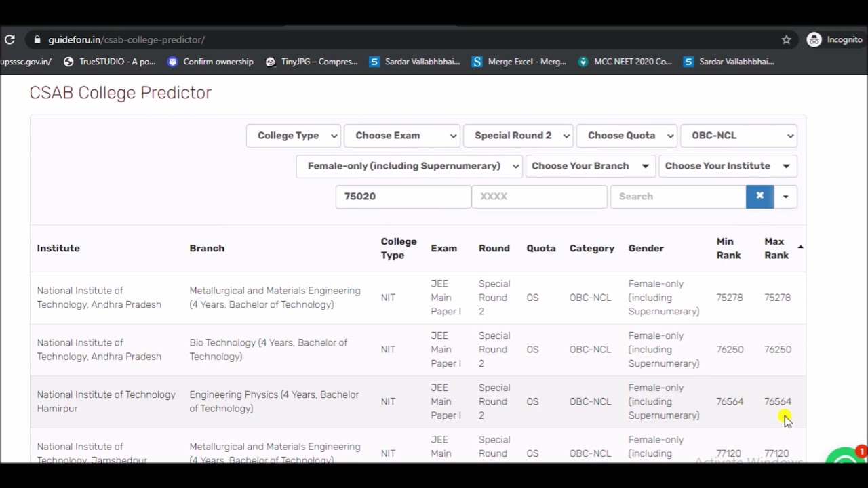Click the XXXX maximum rank field

539,197
